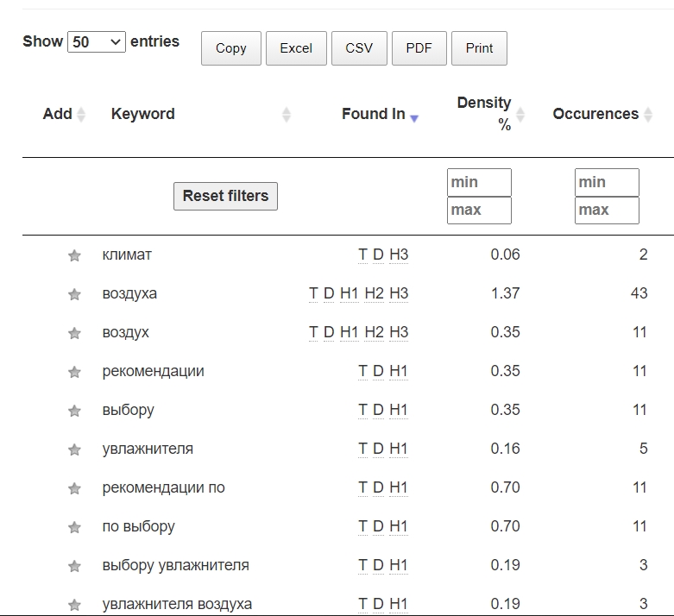Add star to keyword воздух
The image size is (674, 616).
[x=74, y=333]
